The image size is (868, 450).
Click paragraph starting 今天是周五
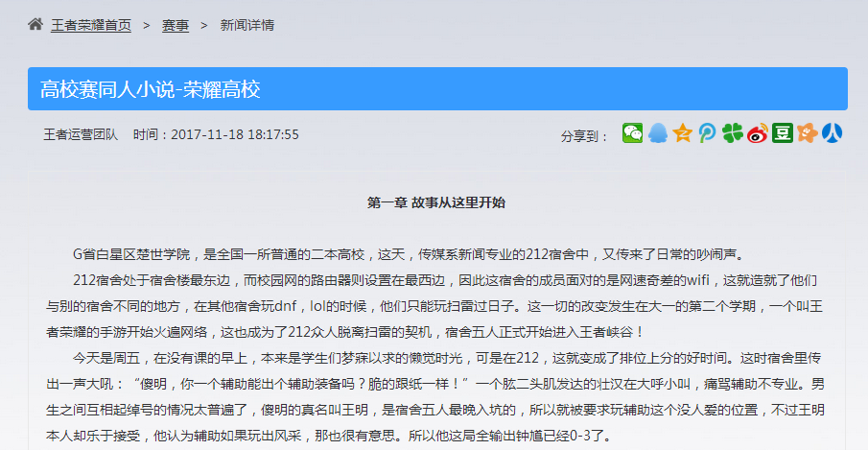[434, 397]
